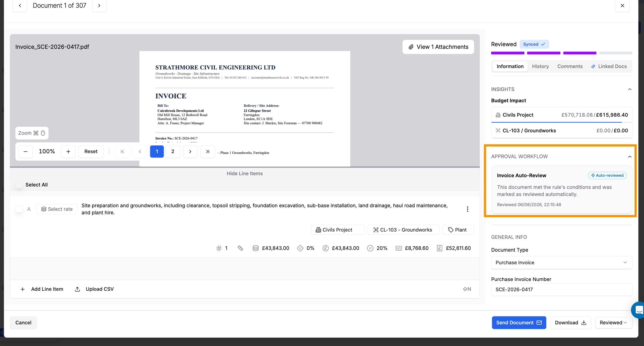
Task: Click the Zoom shortcut hint badge
Action: [x=32, y=133]
